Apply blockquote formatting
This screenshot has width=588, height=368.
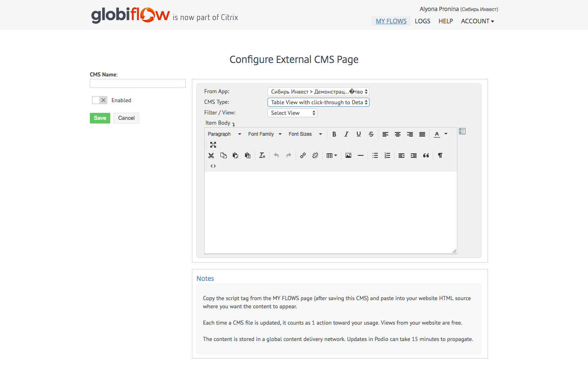click(426, 155)
